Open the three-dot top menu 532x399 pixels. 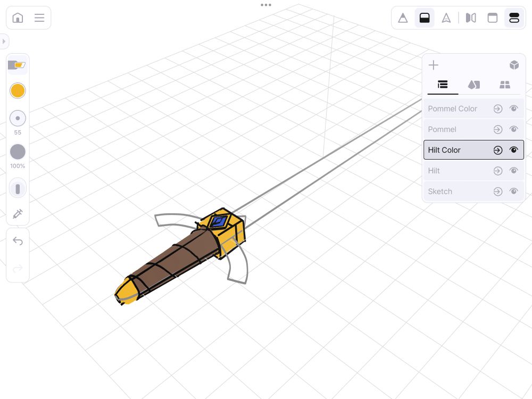click(266, 5)
